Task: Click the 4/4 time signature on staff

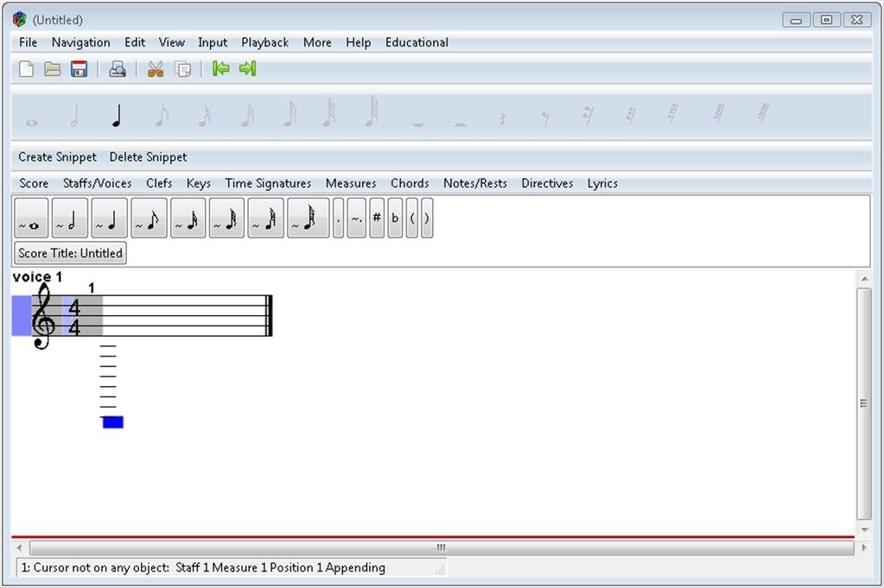Action: [x=74, y=317]
